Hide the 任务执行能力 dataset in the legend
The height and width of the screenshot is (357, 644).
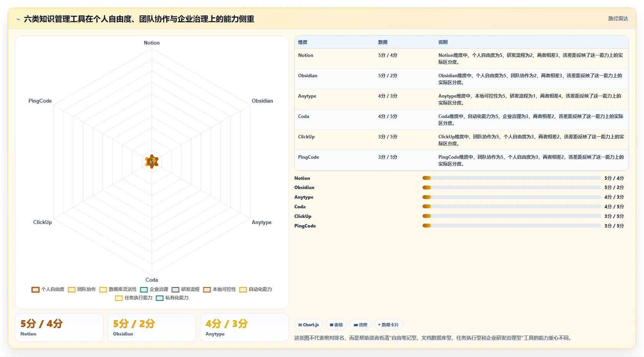134,298
